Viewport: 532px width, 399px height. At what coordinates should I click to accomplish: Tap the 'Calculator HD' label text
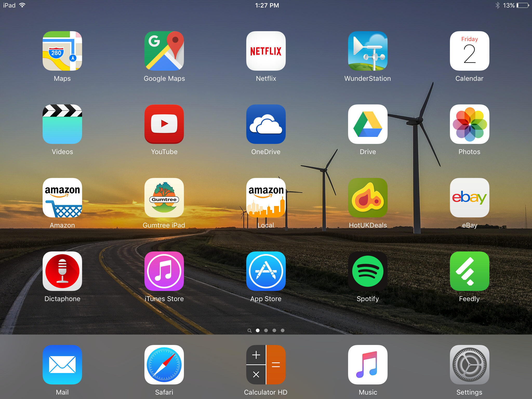pyautogui.click(x=266, y=392)
